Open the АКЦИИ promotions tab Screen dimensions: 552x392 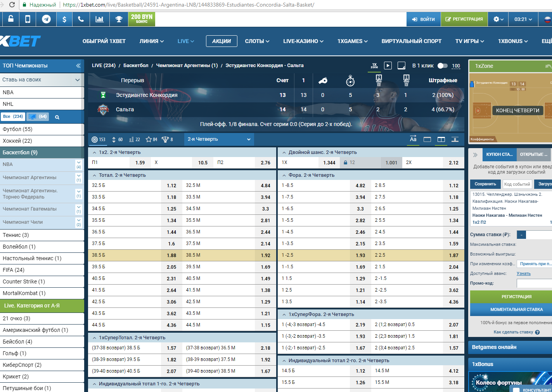221,41
